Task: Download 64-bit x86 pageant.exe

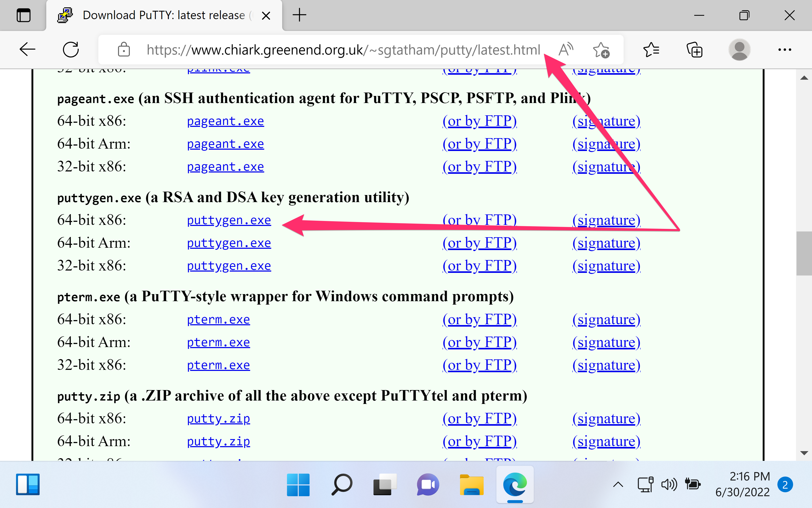Action: pyautogui.click(x=226, y=121)
